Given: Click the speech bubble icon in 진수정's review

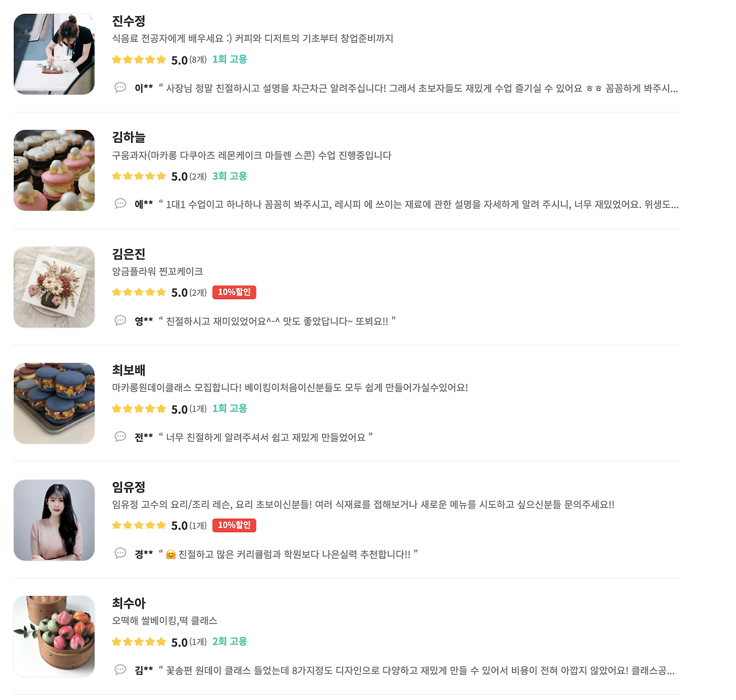Looking at the screenshot, I should (x=120, y=87).
